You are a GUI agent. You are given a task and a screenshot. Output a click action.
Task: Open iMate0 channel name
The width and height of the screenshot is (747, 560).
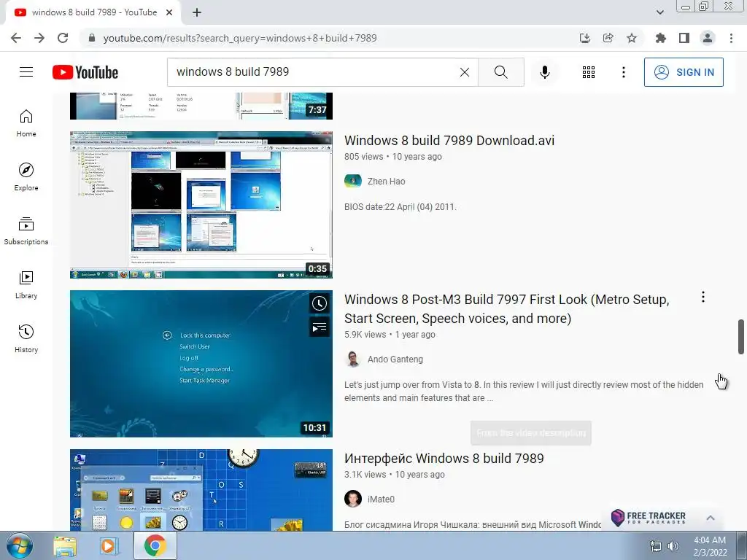pyautogui.click(x=381, y=499)
